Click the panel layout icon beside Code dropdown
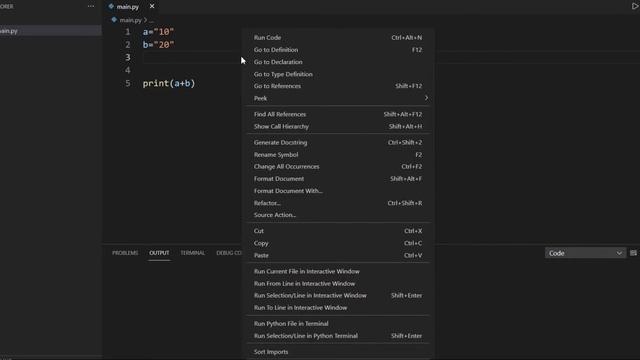This screenshot has height=360, width=640. click(x=633, y=253)
